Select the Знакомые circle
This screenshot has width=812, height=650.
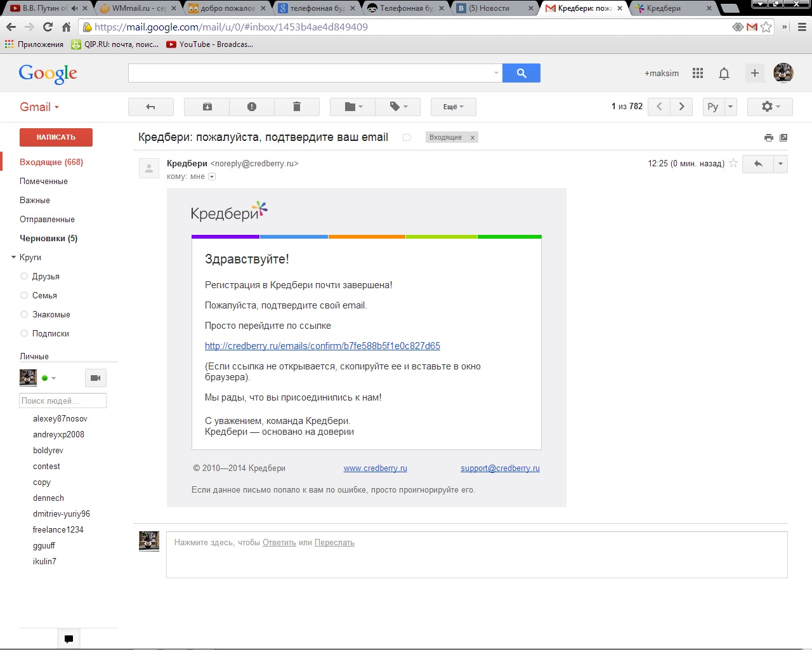click(x=51, y=314)
